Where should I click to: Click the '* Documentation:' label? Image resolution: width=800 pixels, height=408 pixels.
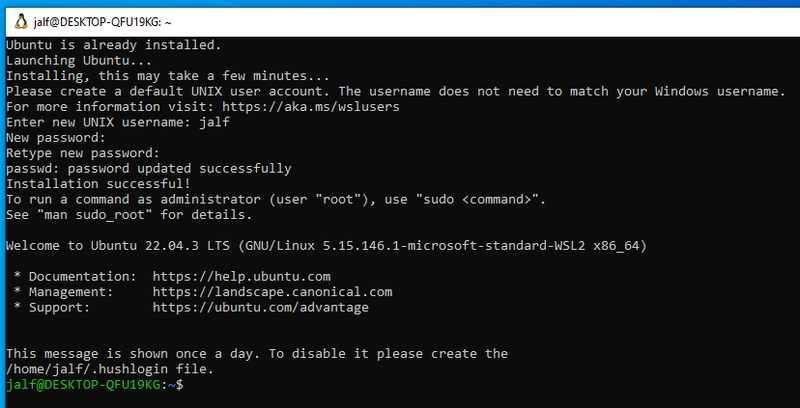[x=75, y=277]
